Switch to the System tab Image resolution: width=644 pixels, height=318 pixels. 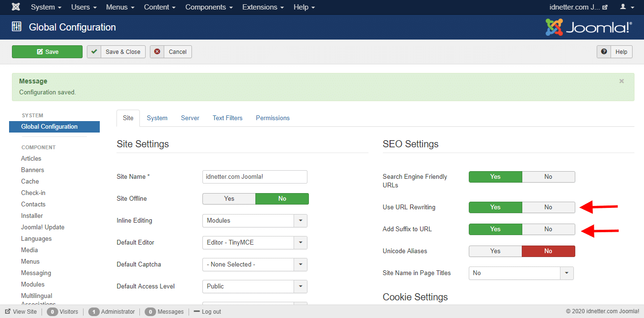point(157,118)
